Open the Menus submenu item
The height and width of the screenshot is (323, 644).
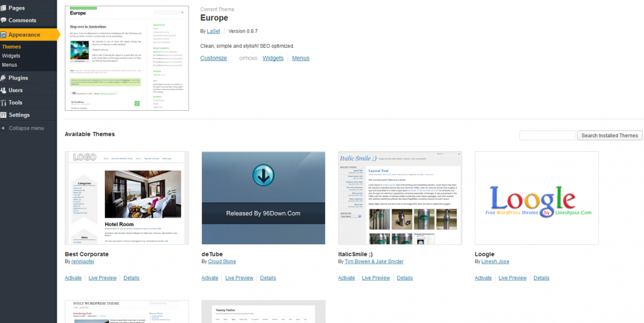(x=9, y=65)
